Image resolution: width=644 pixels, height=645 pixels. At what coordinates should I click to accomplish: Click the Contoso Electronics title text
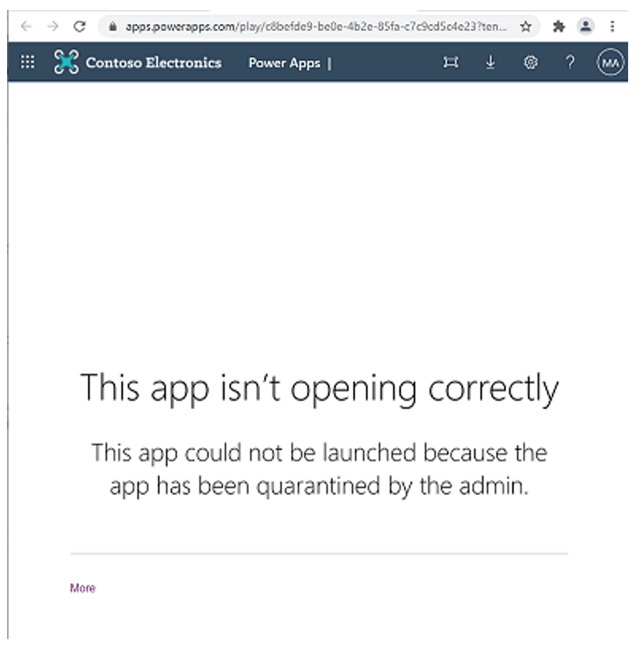pos(153,62)
